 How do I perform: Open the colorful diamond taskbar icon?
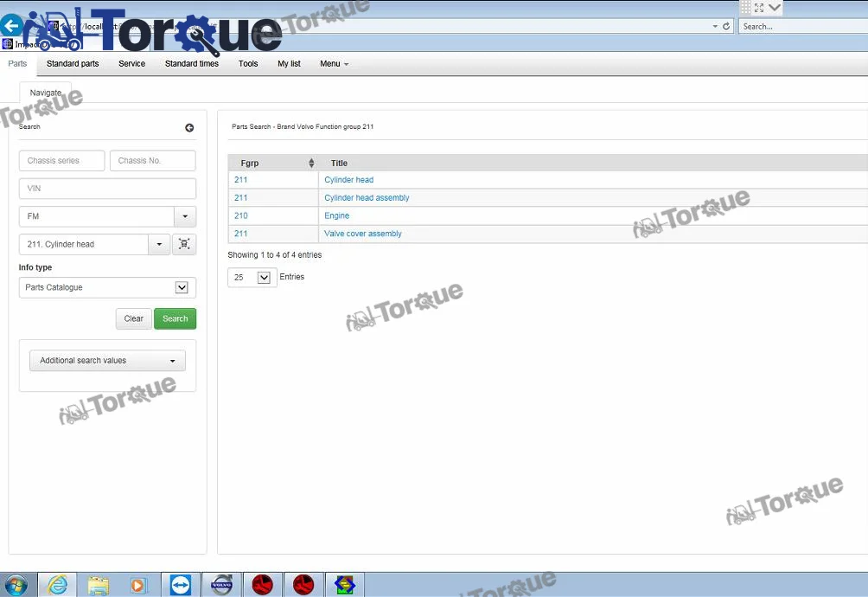point(344,585)
